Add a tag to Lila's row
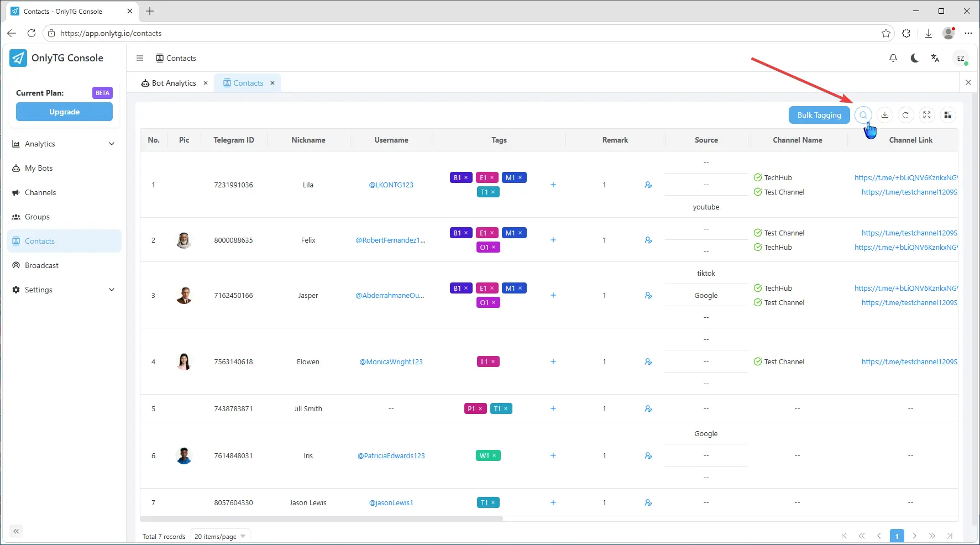This screenshot has height=545, width=980. click(553, 185)
